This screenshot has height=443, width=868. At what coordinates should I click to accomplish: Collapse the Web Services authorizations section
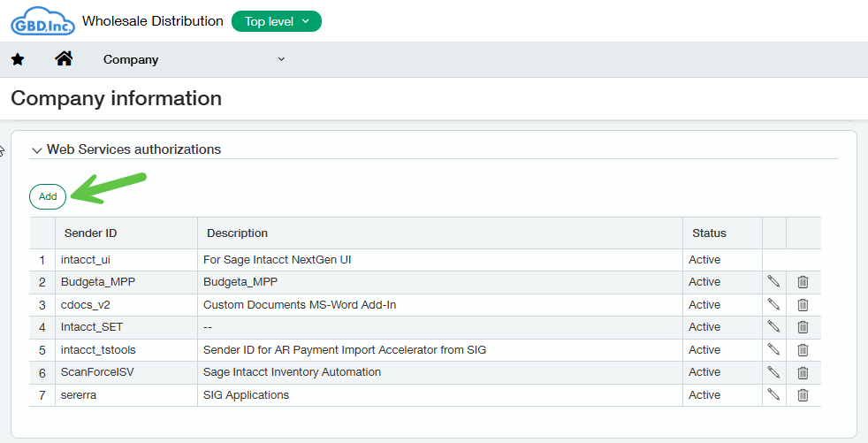pos(37,150)
